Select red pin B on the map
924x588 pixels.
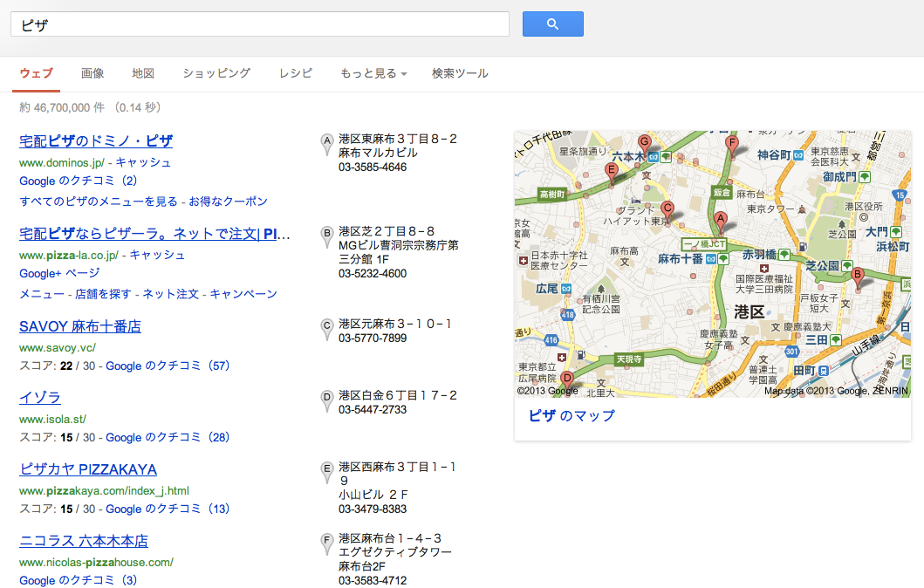coord(858,277)
